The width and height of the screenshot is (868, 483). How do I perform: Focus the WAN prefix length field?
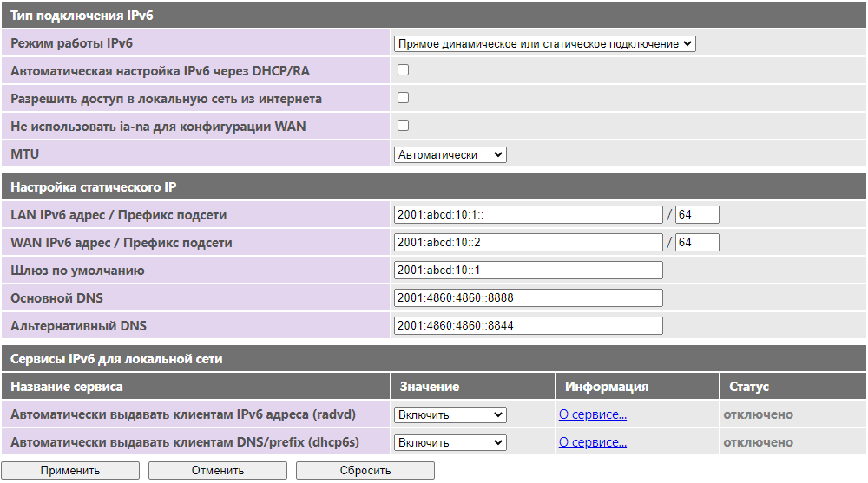697,242
